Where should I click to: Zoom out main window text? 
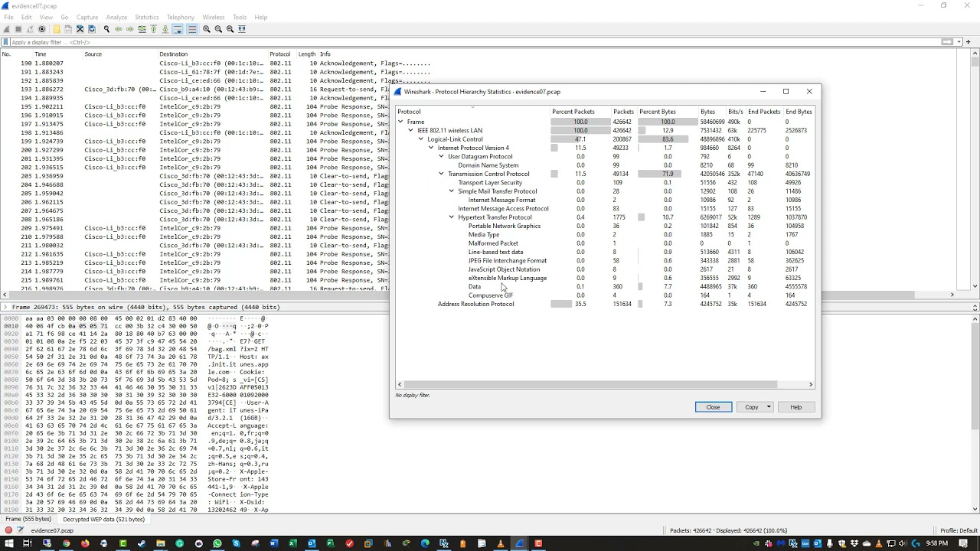point(218,29)
